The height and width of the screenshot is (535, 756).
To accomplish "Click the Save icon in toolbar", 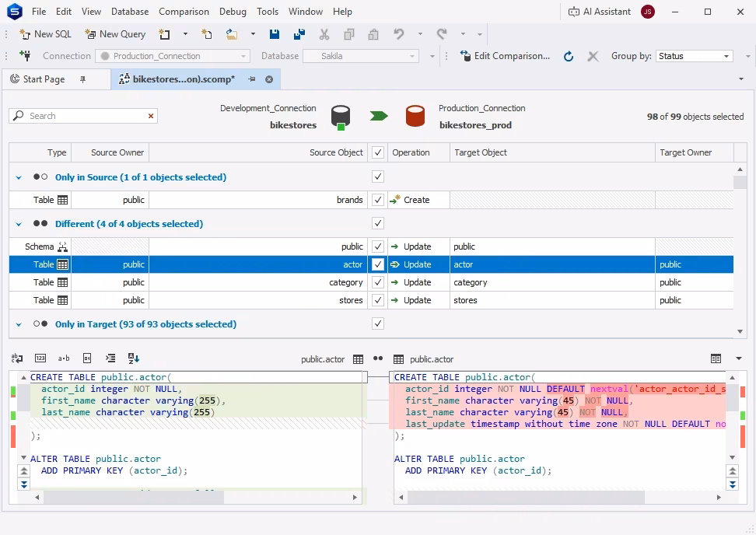I will (275, 34).
